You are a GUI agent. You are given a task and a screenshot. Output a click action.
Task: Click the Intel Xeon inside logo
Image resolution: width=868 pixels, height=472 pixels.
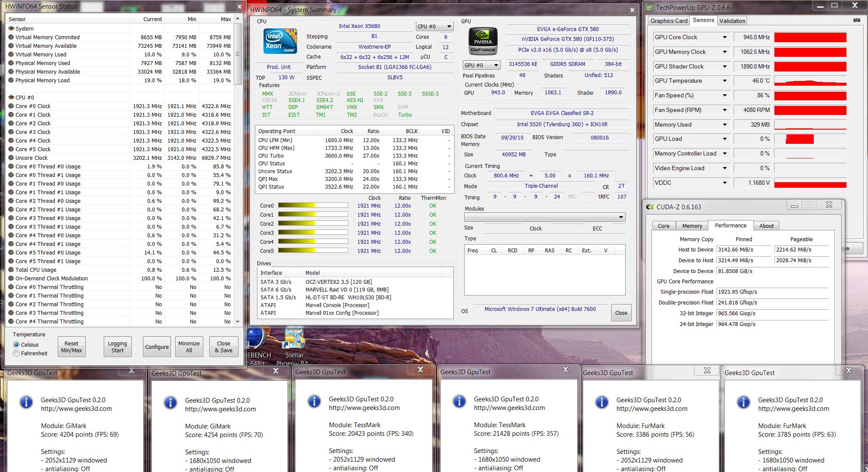pos(280,41)
